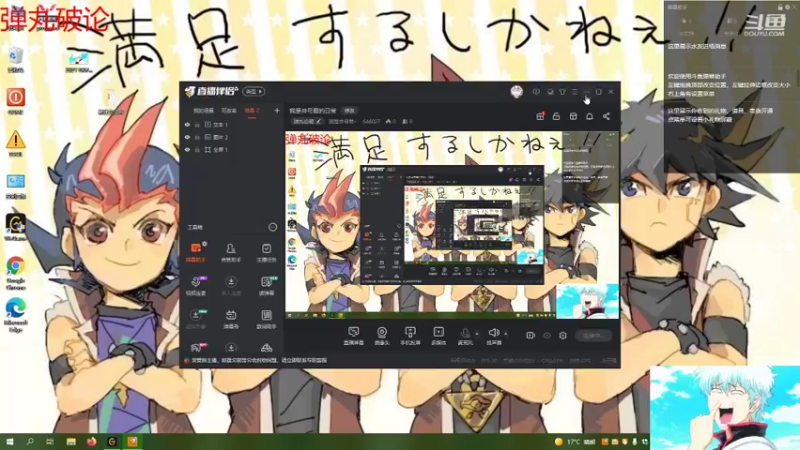The image size is (800, 450).
Task: Click the 修改 button beside room title
Action: pos(349,110)
